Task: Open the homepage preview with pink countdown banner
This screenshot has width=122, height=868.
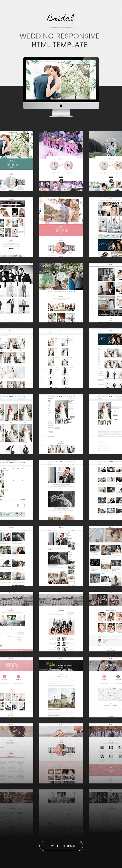Action: (x=61, y=227)
